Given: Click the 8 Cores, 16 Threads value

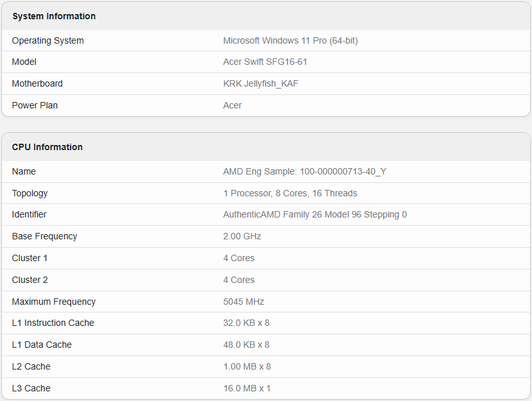Looking at the screenshot, I should pos(290,193).
